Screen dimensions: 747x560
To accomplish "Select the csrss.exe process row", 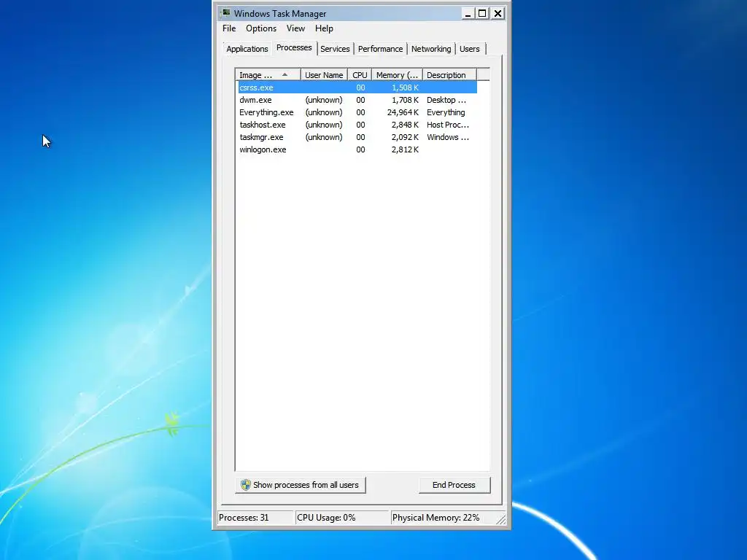I will pyautogui.click(x=357, y=87).
